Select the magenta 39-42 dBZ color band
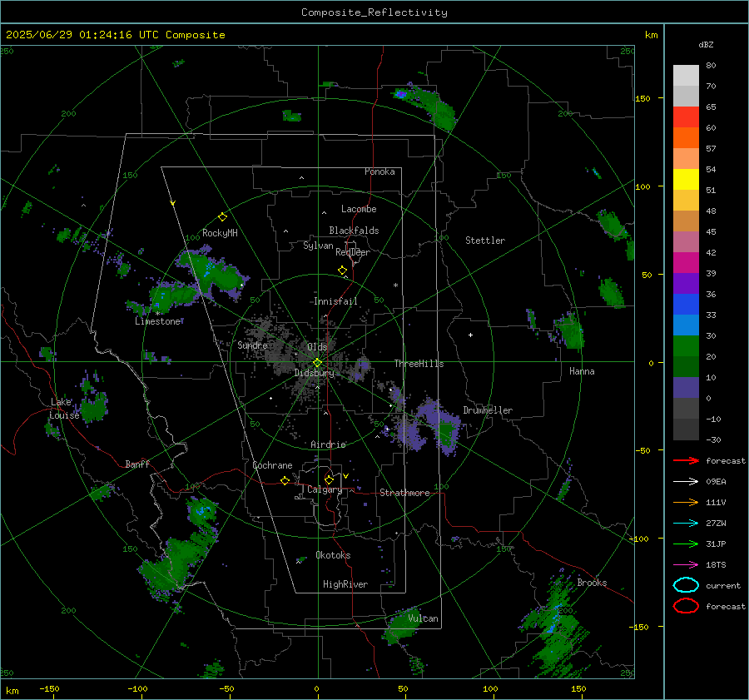 tap(686, 262)
